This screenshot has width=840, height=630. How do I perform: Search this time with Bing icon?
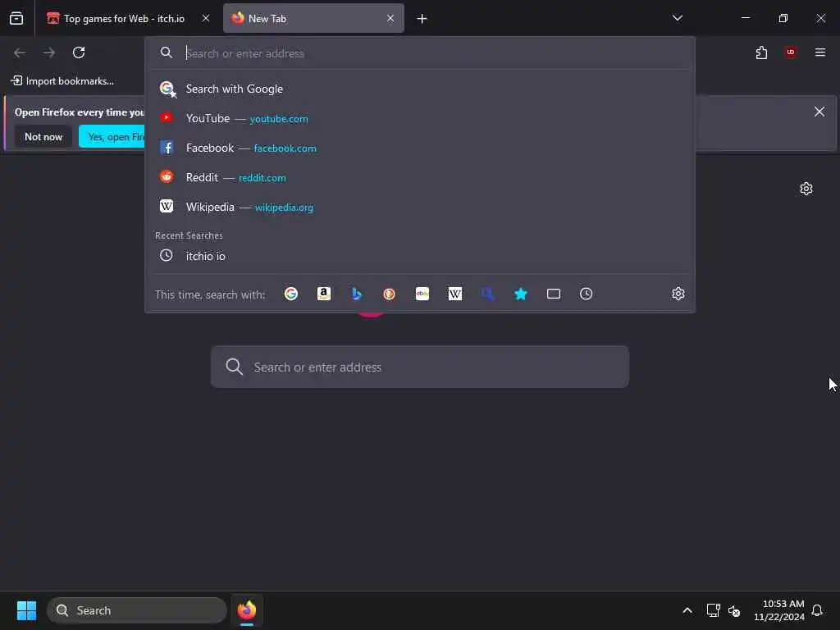(x=357, y=294)
